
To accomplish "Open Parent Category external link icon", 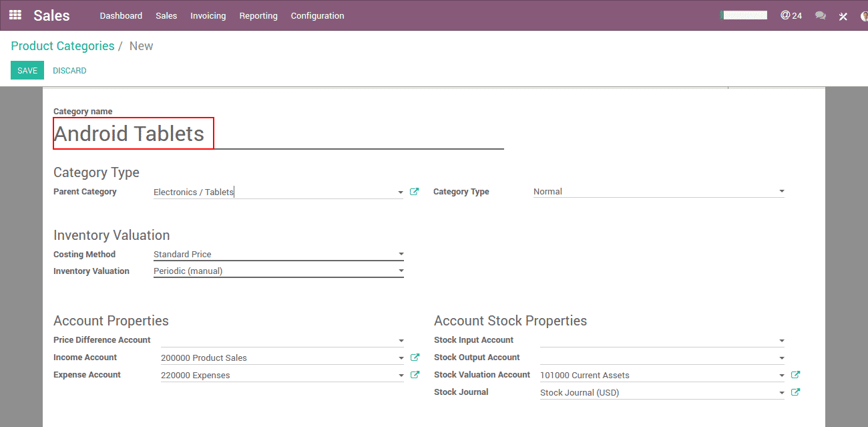I will [x=414, y=192].
